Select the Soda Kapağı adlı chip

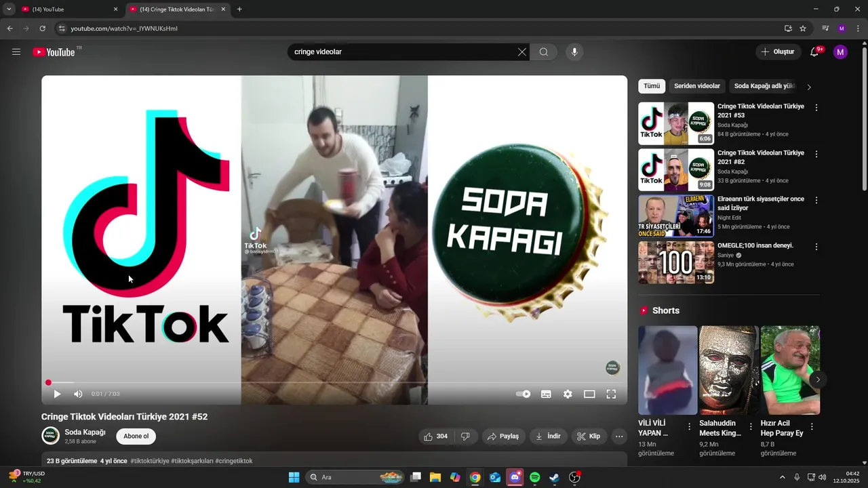pos(764,86)
